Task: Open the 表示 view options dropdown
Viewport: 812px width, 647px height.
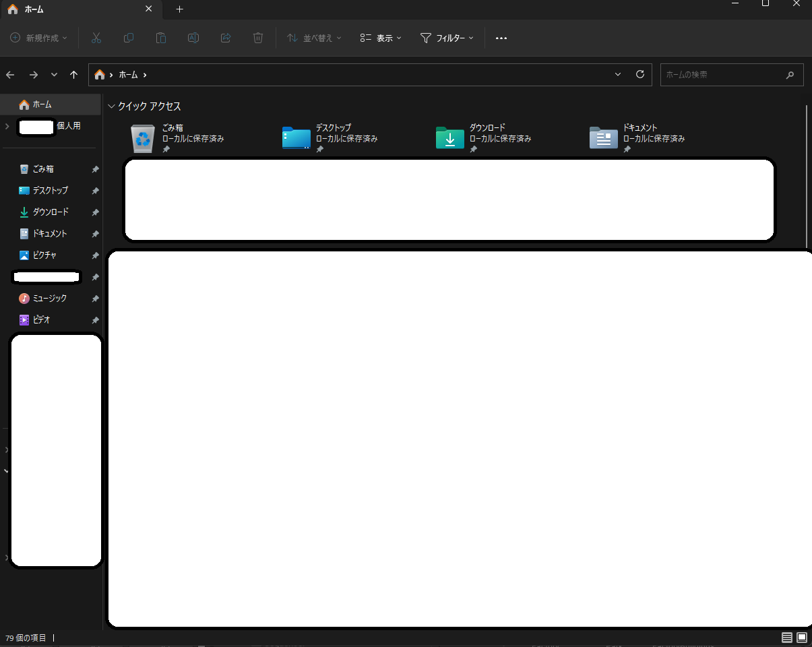Action: tap(381, 38)
